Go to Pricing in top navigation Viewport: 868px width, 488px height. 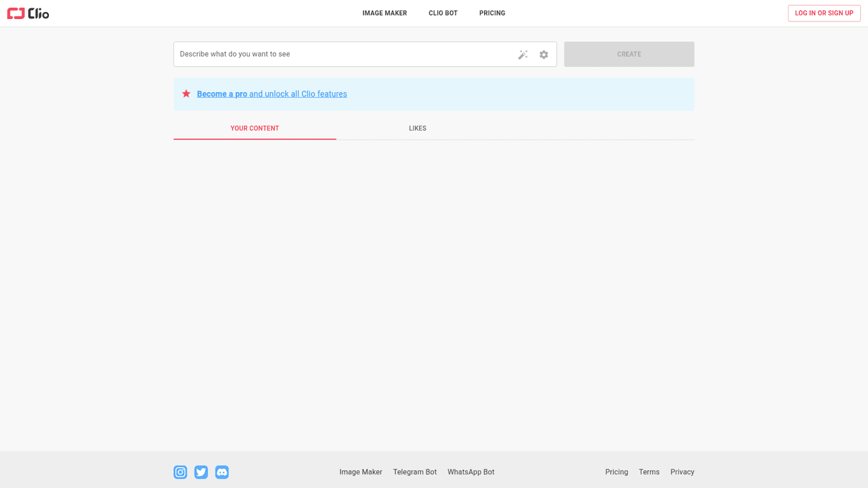492,13
